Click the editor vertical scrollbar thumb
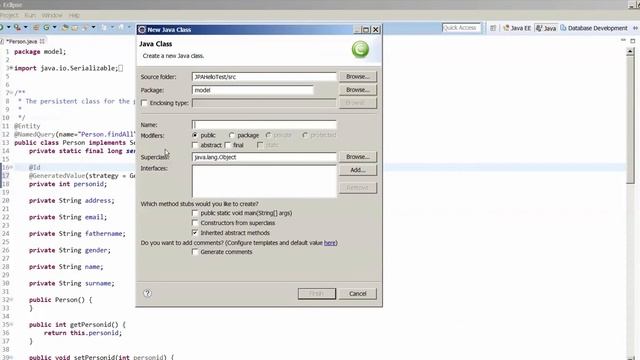640x360 pixels. point(630,120)
